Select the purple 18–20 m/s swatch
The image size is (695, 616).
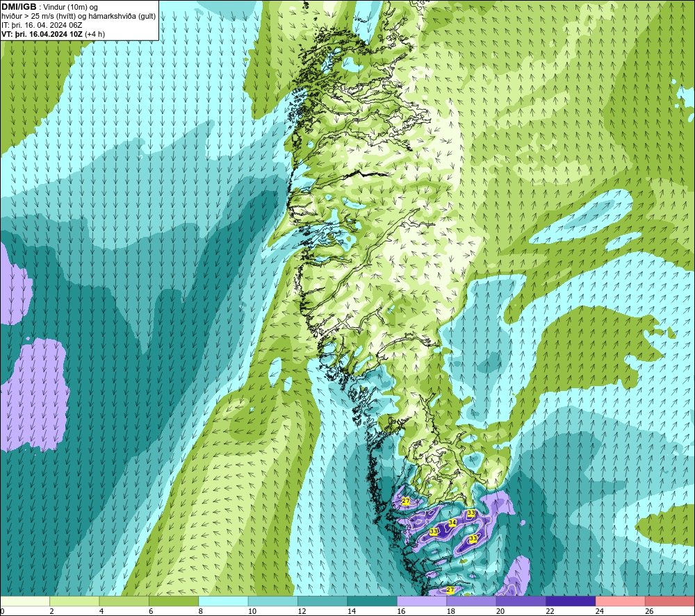click(x=472, y=601)
